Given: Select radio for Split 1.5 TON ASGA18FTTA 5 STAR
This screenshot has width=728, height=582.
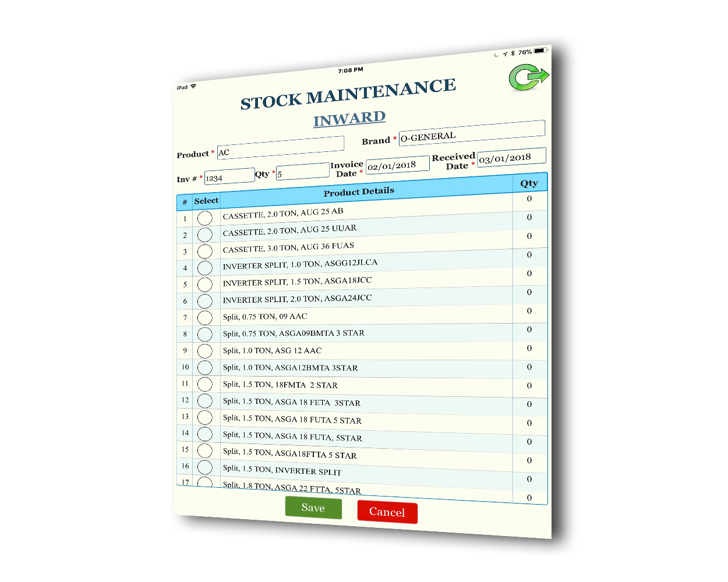Looking at the screenshot, I should (204, 450).
